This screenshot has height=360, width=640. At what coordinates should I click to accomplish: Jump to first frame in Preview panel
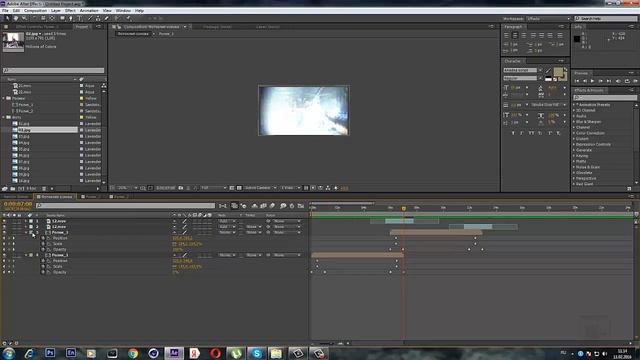click(577, 81)
